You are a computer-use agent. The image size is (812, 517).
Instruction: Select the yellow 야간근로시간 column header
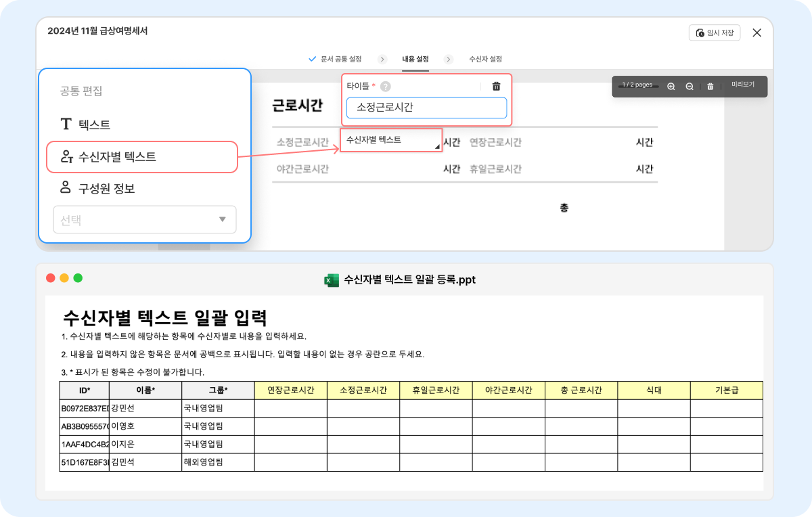tap(509, 390)
